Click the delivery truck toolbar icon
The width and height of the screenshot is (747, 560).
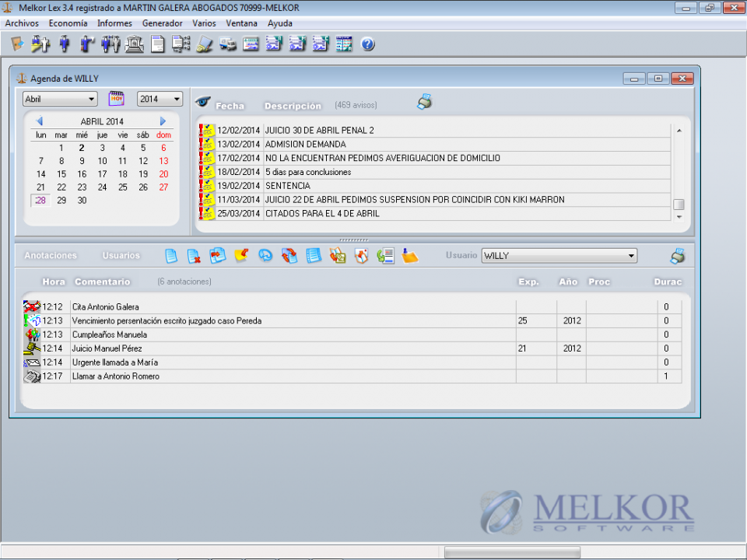click(x=228, y=44)
